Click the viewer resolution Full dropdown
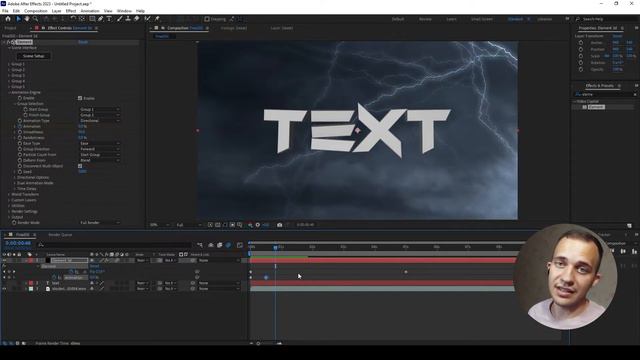Viewport: 640px width, 360px height. 188,225
